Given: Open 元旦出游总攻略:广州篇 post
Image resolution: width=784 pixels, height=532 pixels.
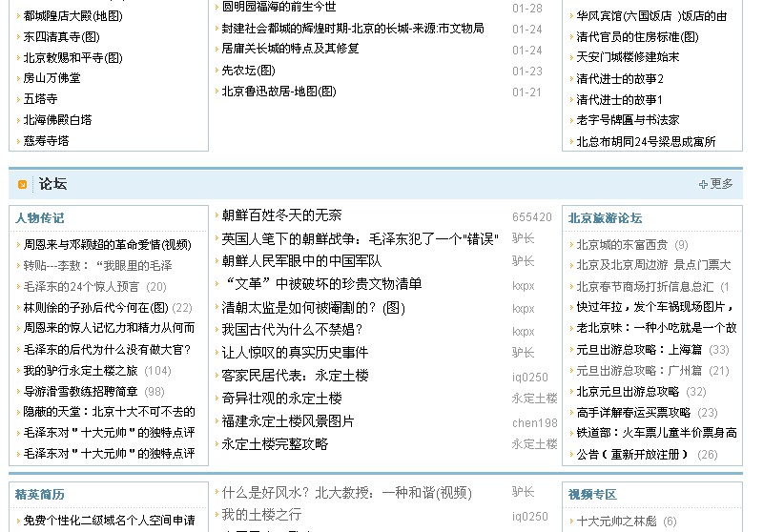Looking at the screenshot, I should pyautogui.click(x=639, y=371).
